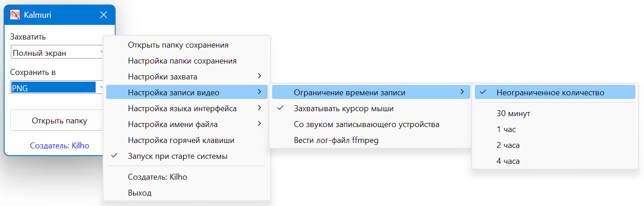The height and width of the screenshot is (206, 644).
Task: Open 'Настройка горячей клавиши' option
Action: (181, 140)
